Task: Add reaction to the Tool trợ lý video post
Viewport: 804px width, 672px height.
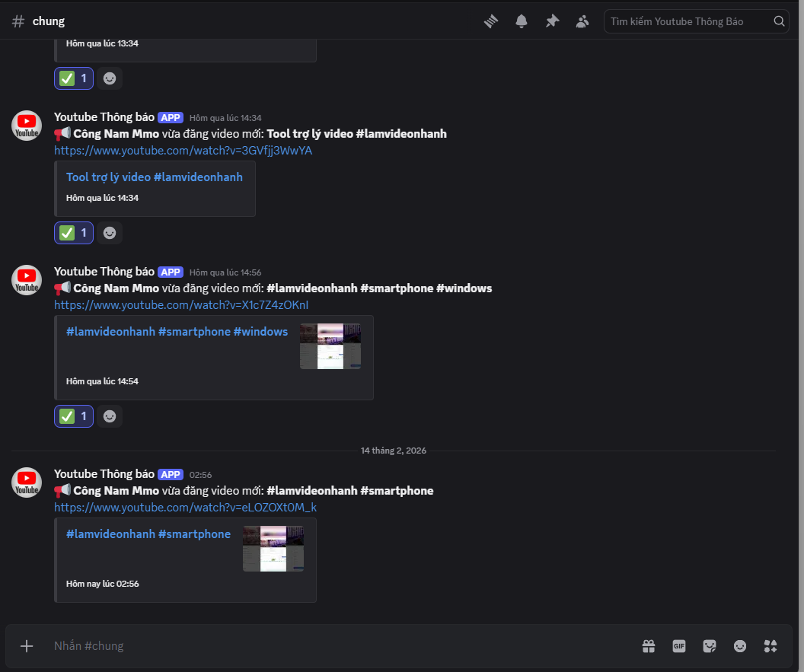Action: [x=110, y=233]
